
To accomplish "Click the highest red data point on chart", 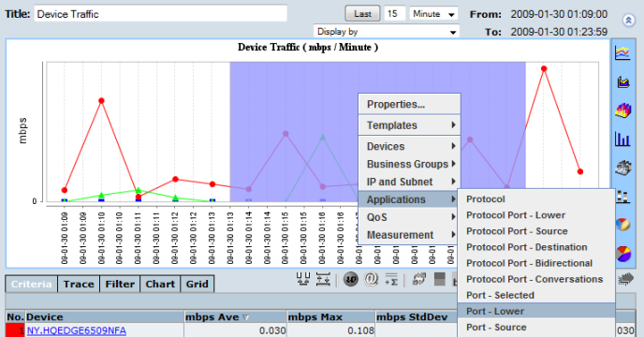I will [544, 68].
